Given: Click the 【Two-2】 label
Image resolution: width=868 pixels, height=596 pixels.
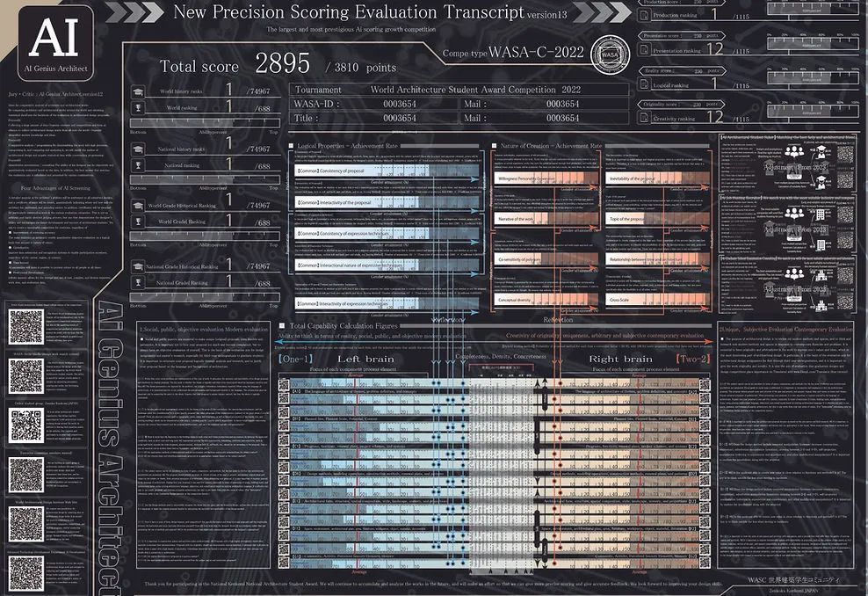Looking at the screenshot, I should pos(692,359).
